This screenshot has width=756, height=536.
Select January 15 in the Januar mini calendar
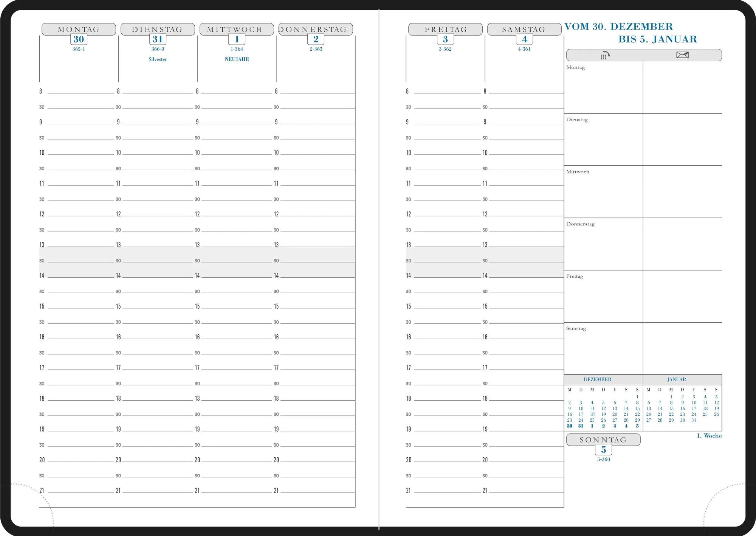[671, 408]
